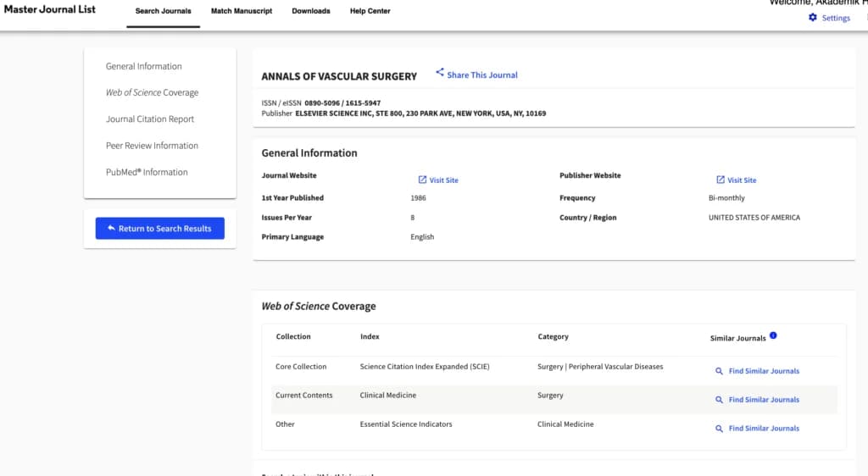868x476 pixels.
Task: Click the Clinical Medicine index in Current Contents row
Action: tap(388, 396)
